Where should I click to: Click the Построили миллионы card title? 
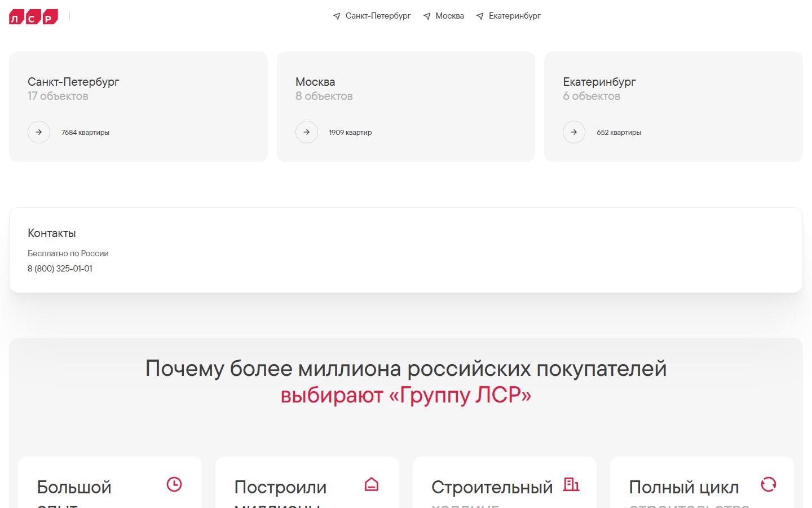280,494
